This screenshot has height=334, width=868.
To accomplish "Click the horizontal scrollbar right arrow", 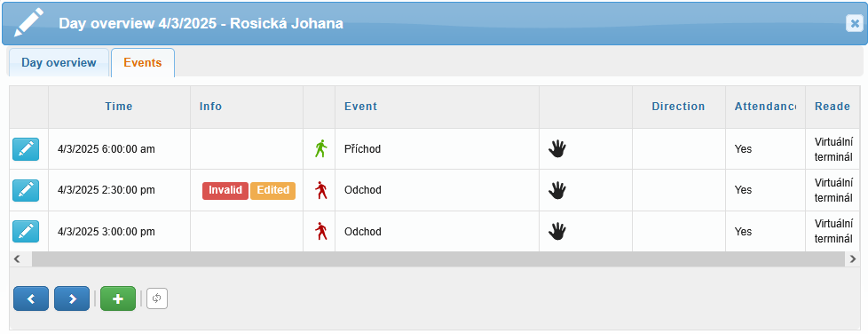I will (853, 259).
